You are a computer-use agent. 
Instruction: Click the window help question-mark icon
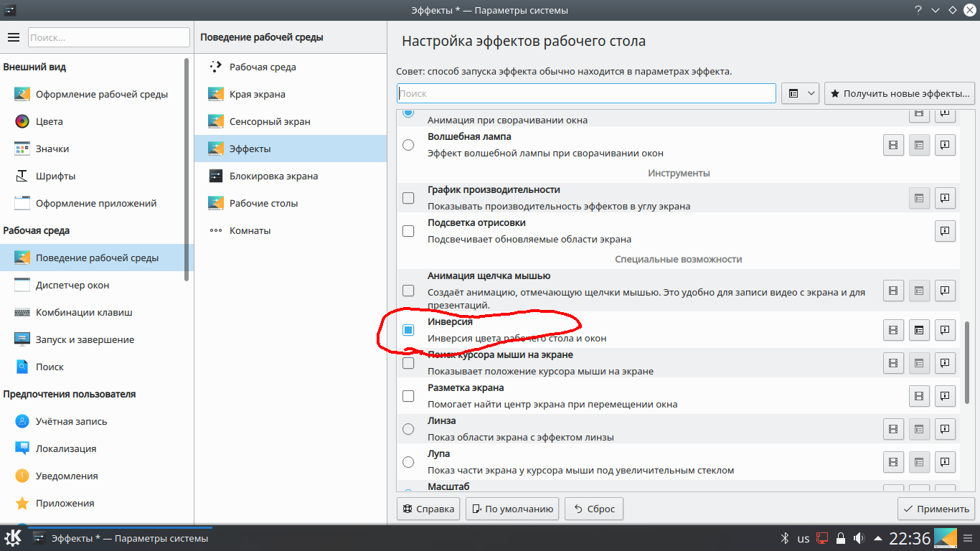tap(918, 10)
